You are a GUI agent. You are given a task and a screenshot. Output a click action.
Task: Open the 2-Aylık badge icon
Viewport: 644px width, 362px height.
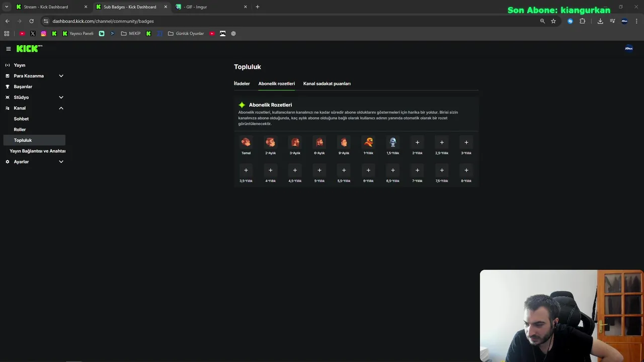point(270,142)
